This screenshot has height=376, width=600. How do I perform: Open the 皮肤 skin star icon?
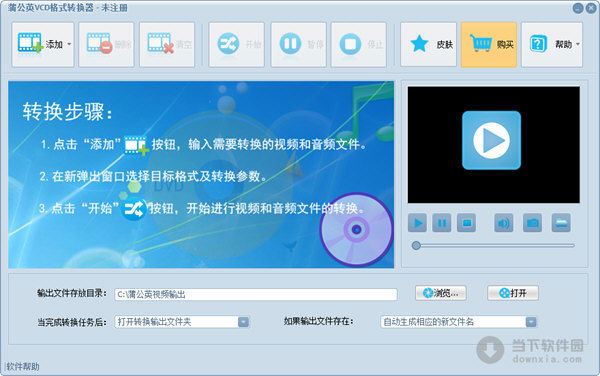point(419,44)
